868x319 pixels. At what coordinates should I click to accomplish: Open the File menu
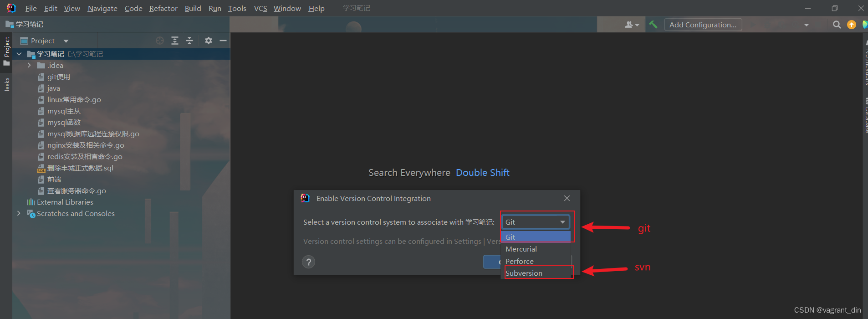pos(31,8)
